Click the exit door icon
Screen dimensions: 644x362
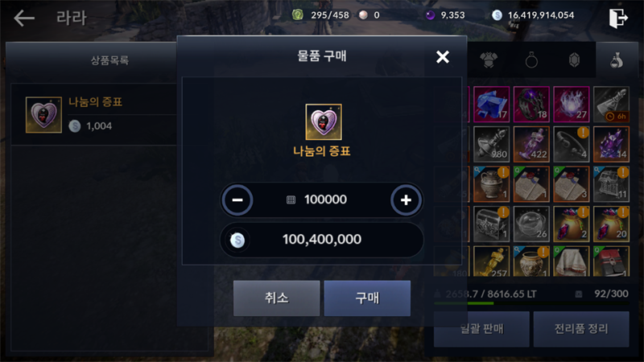click(618, 18)
